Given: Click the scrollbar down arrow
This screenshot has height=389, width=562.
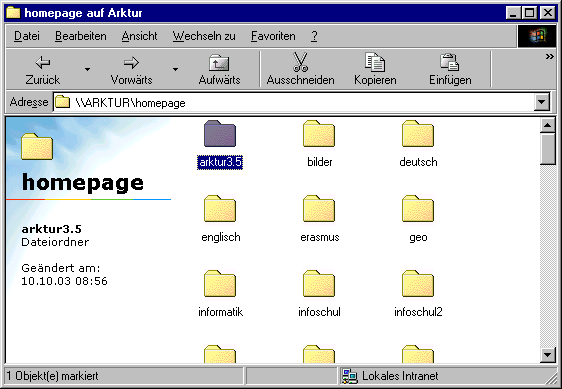Looking at the screenshot, I should coord(547,355).
